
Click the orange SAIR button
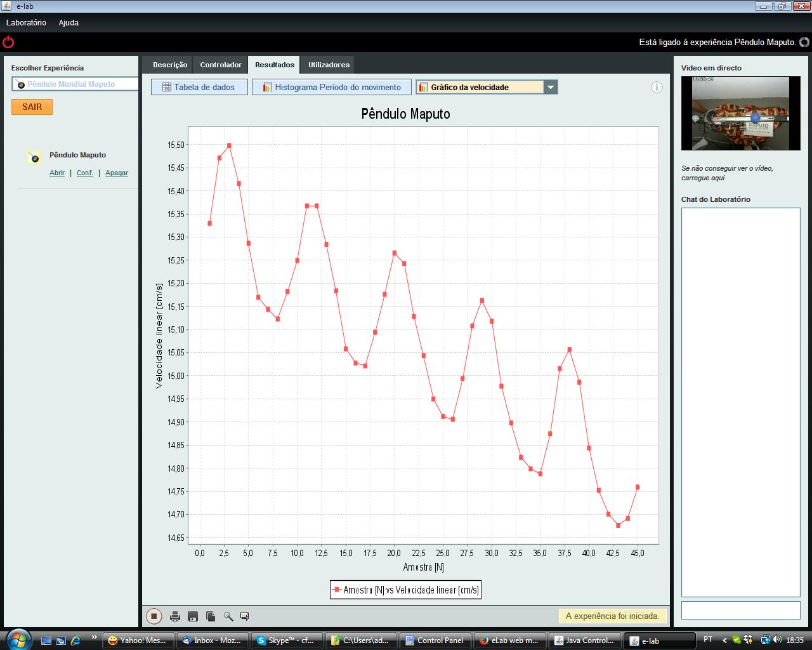point(32,107)
